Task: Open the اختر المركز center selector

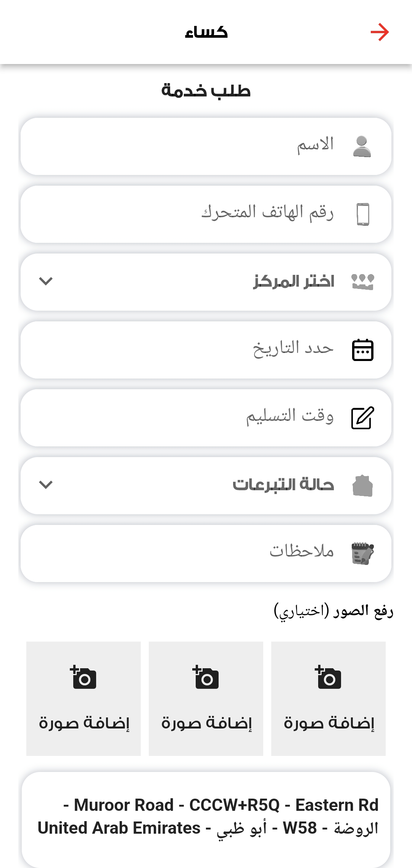Action: click(206, 282)
